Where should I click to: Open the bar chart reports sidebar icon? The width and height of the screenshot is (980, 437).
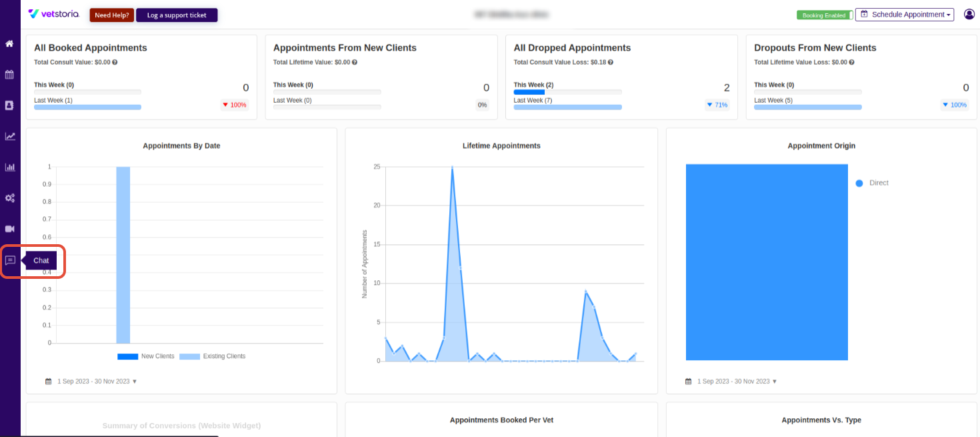(9, 167)
